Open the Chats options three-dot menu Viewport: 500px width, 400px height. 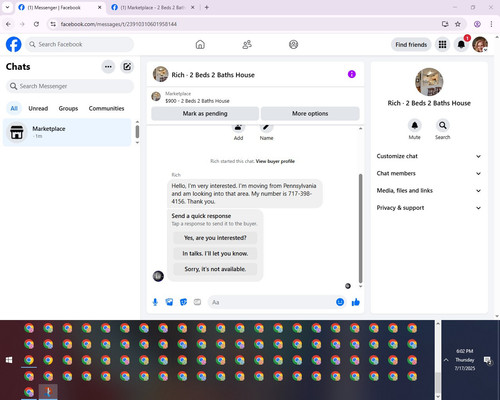(108, 67)
